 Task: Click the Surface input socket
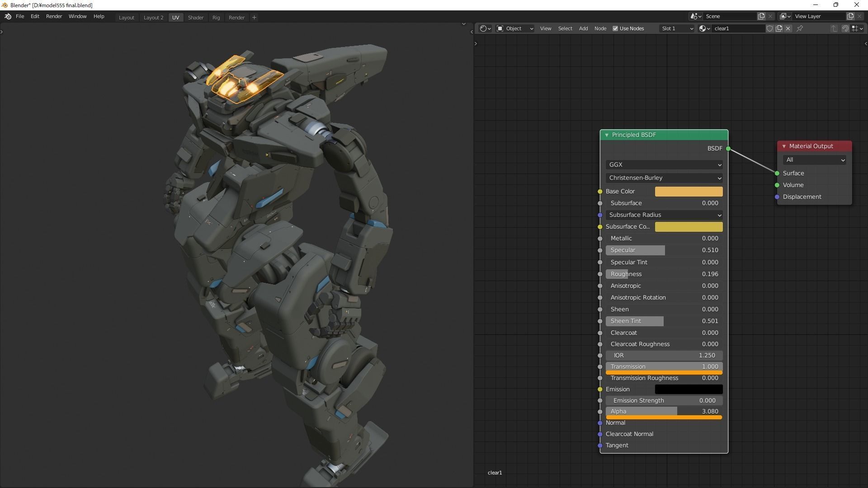[777, 174]
